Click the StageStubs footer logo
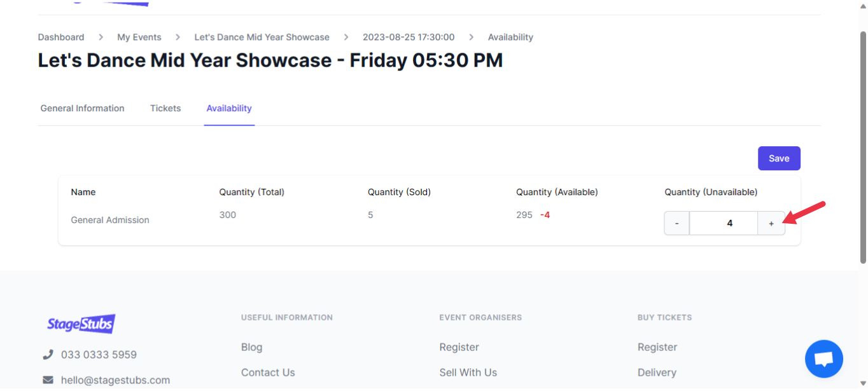 click(81, 324)
